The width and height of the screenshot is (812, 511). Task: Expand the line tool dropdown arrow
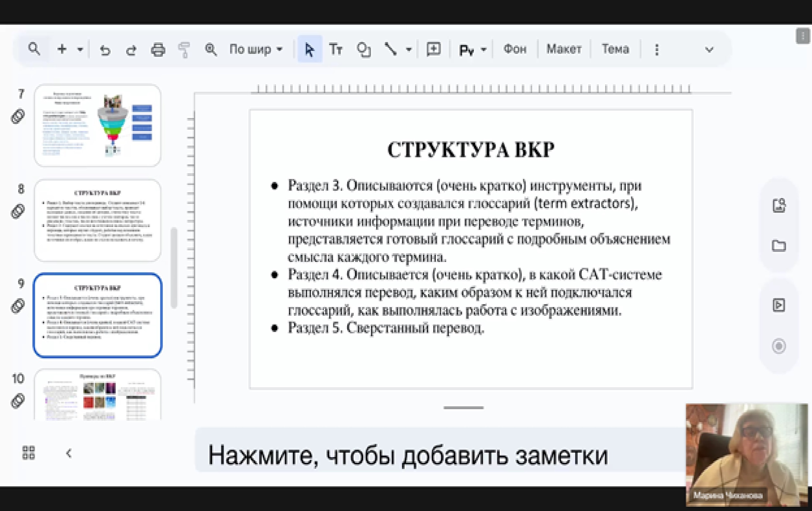click(409, 50)
